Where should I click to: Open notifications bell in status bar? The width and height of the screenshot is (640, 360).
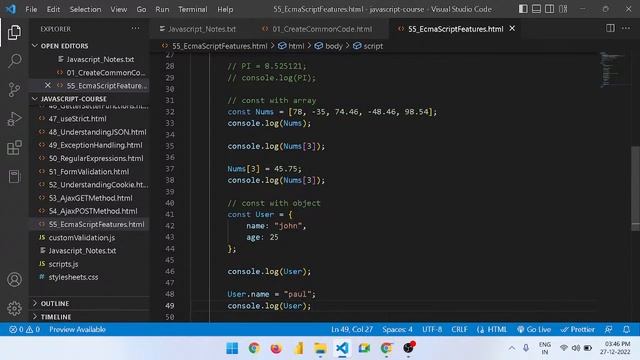point(627,329)
